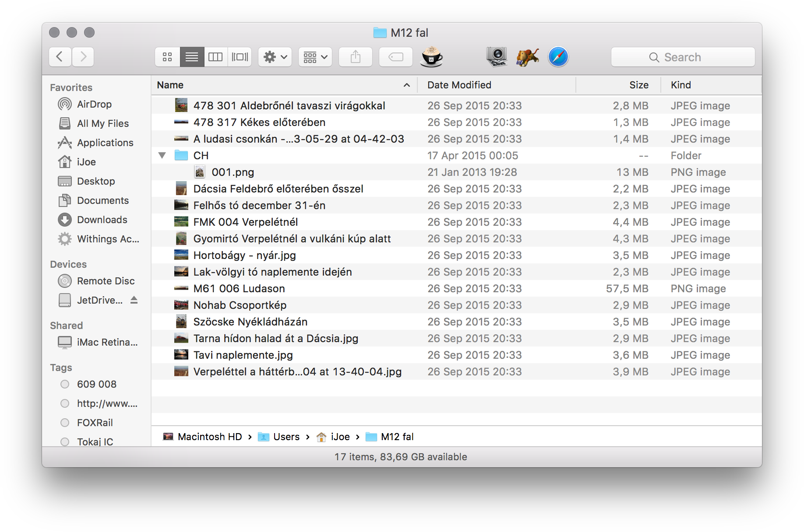The height and width of the screenshot is (532, 804).
Task: Sort files by Size column header
Action: tap(638, 85)
